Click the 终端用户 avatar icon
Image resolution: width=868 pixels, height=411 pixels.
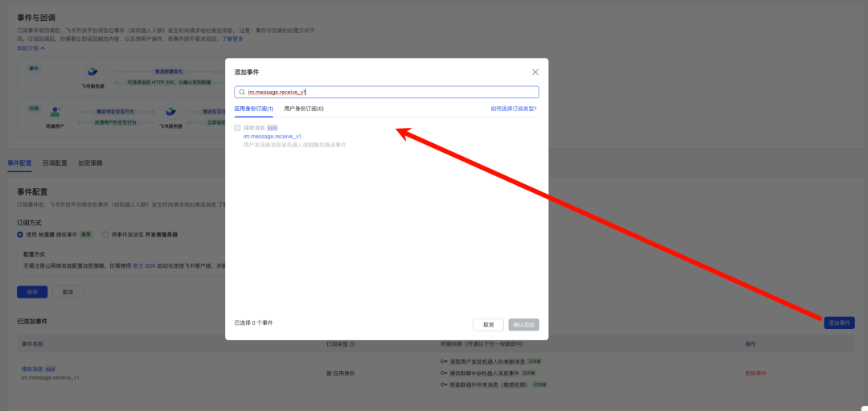point(55,112)
